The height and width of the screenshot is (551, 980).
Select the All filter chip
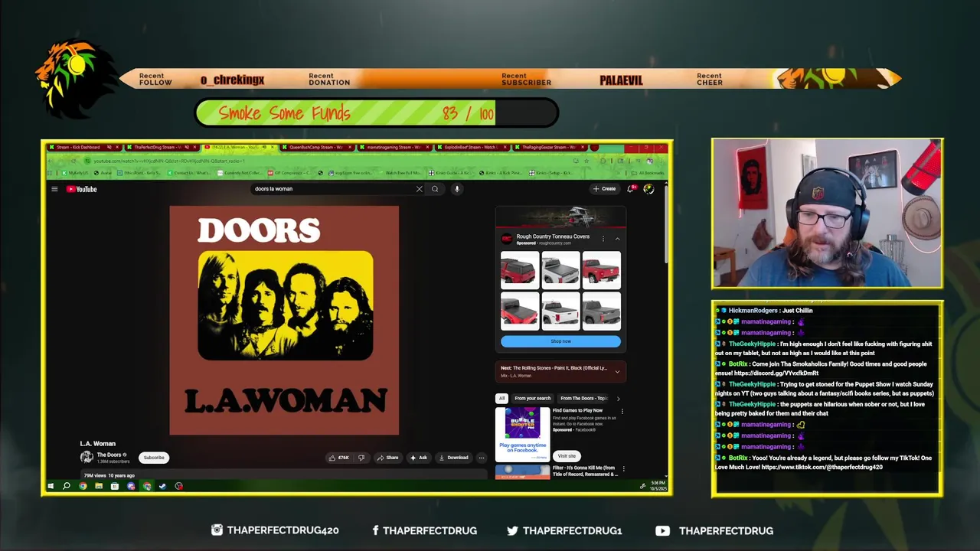501,398
